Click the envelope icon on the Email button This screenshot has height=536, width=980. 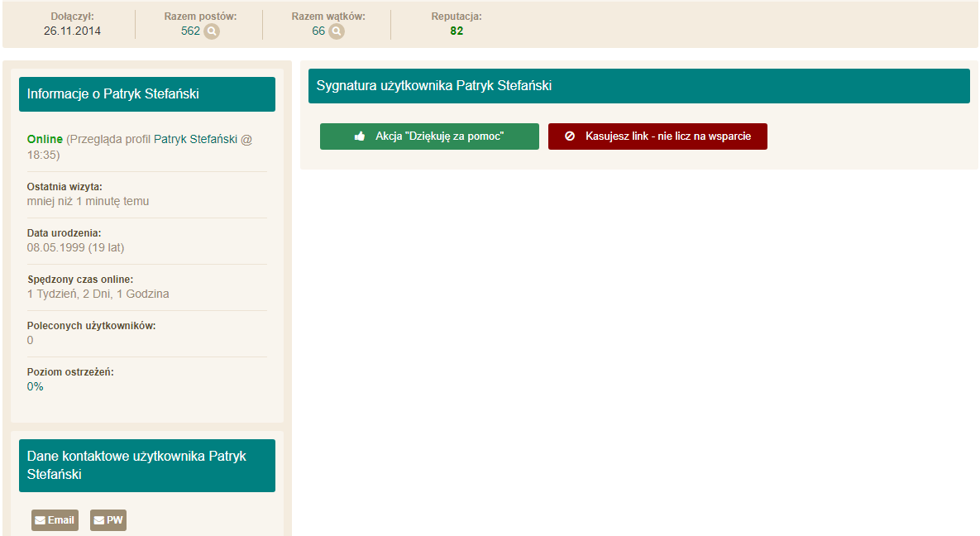point(40,520)
